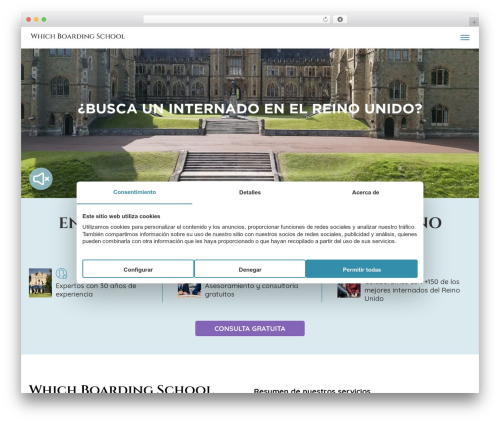Click the hero heading ¿BUSCA UN INTERNADO EN EL REINO UNIDO?
The width and height of the screenshot is (500, 423).
[x=250, y=109]
